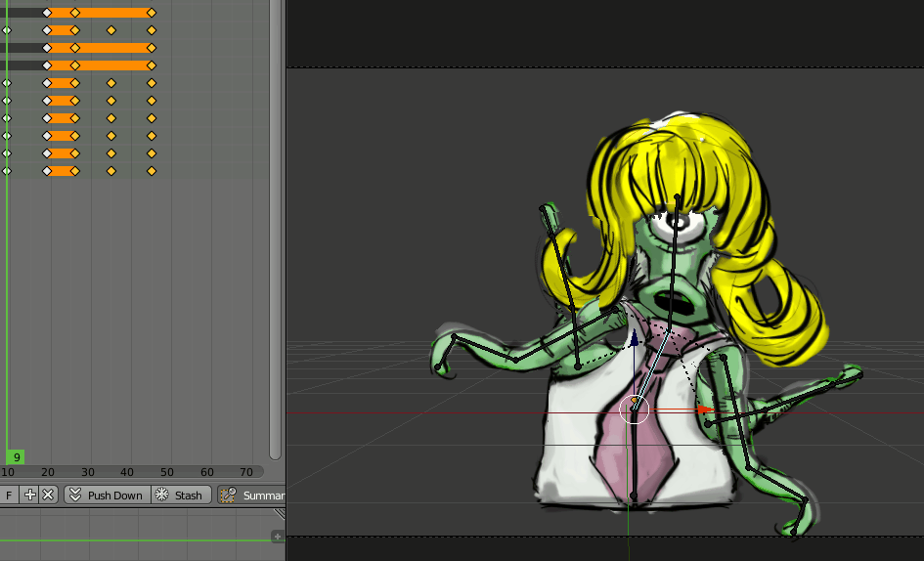Toggle the fake user "F" button
Viewport: 924px width, 561px height.
(9, 496)
